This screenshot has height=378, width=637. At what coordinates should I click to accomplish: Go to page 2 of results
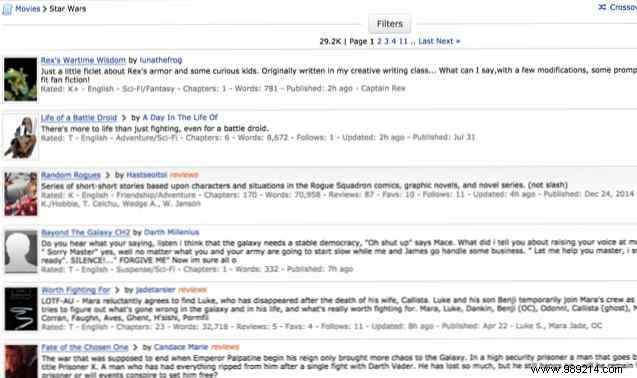[379, 41]
